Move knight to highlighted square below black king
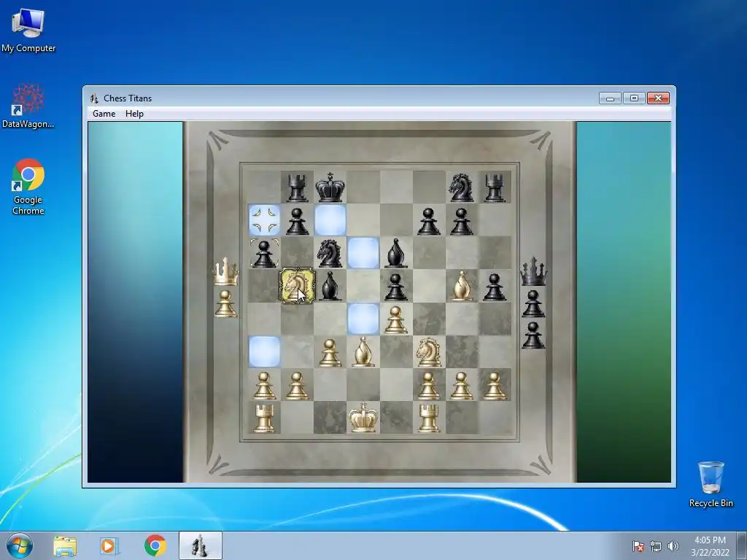747x560 pixels. 330,220
